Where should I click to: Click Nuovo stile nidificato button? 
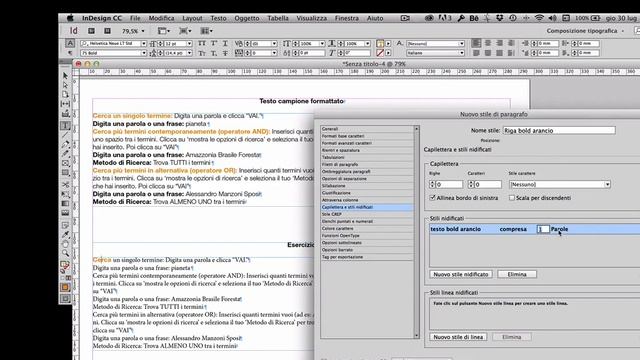461,274
